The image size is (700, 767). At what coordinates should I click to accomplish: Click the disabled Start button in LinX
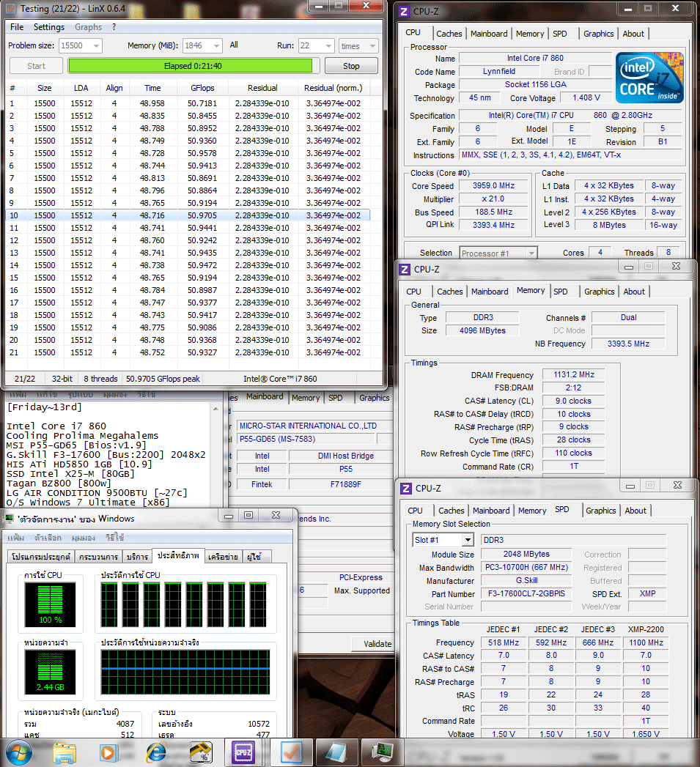[x=36, y=65]
